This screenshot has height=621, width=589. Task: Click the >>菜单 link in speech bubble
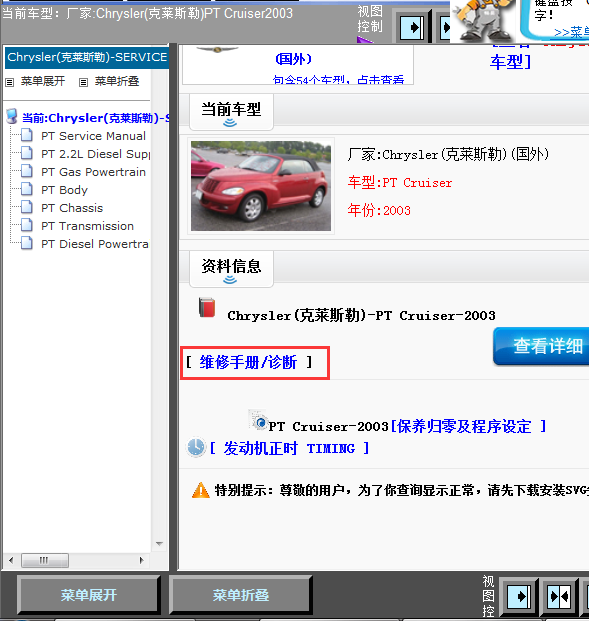(x=571, y=32)
